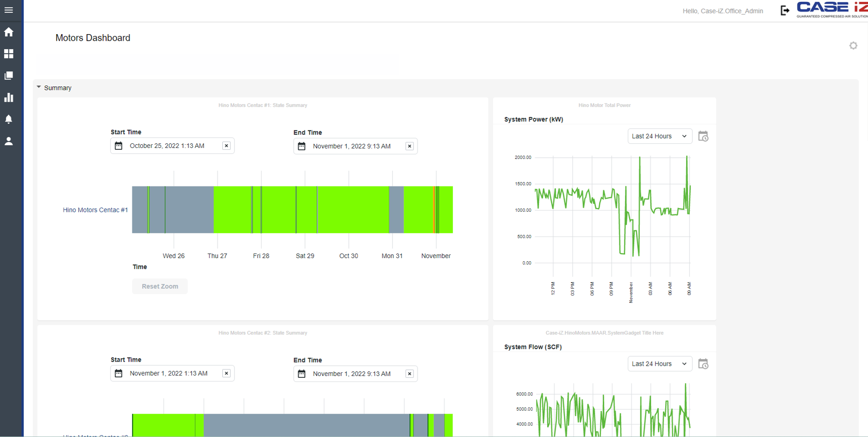This screenshot has height=437, width=868.
Task: Click the Wed 26 axis label
Action: (x=174, y=256)
